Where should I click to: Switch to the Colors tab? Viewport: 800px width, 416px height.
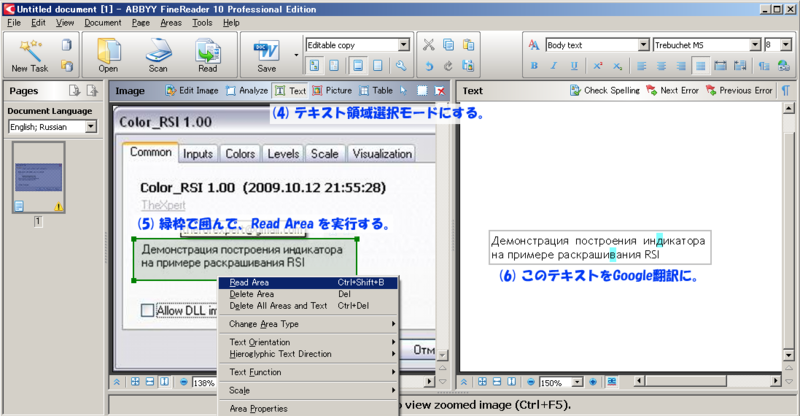(240, 154)
